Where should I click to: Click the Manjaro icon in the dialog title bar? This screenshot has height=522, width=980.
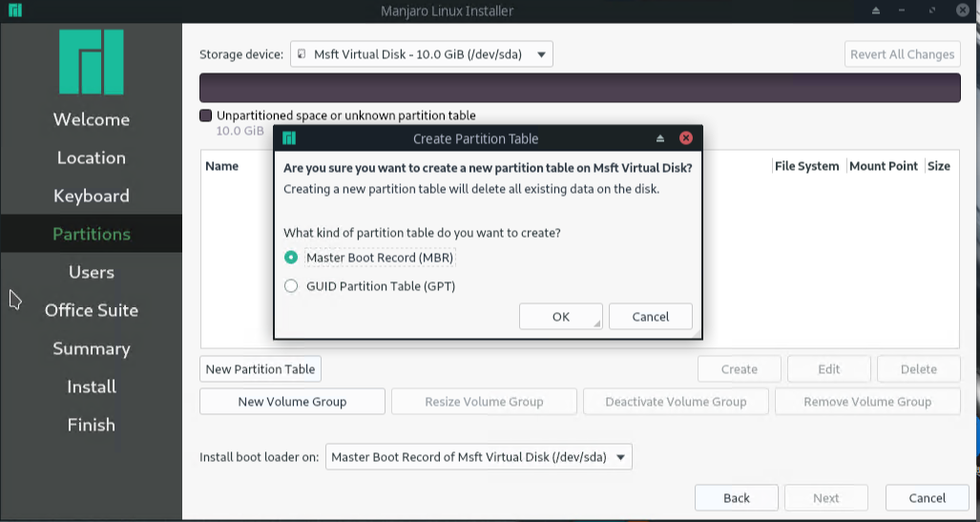(x=289, y=138)
